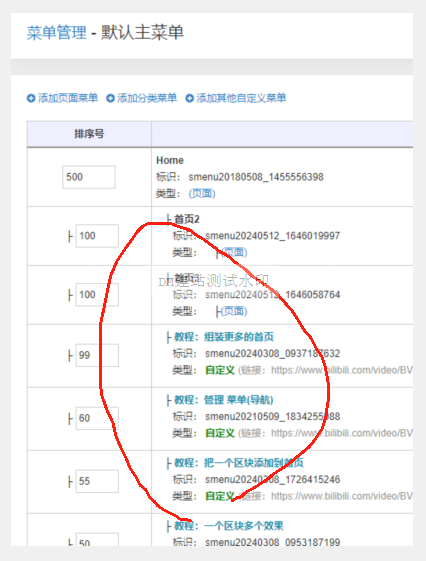Open 教程：一个区块多个效果 menu link
Image resolution: width=426 pixels, height=561 pixels.
click(229, 526)
